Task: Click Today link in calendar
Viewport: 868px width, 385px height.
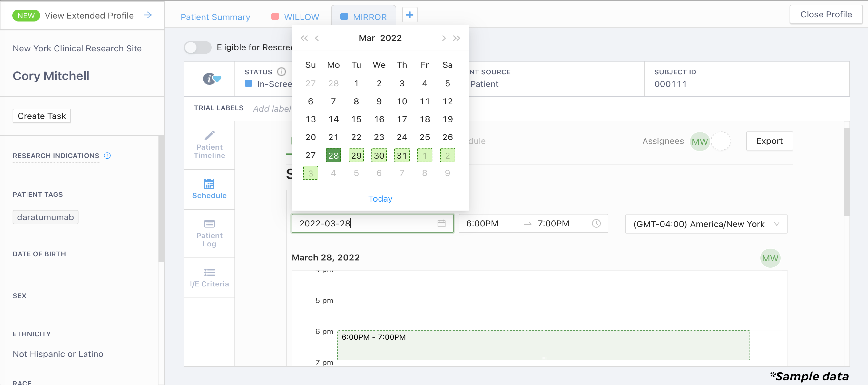Action: click(380, 199)
